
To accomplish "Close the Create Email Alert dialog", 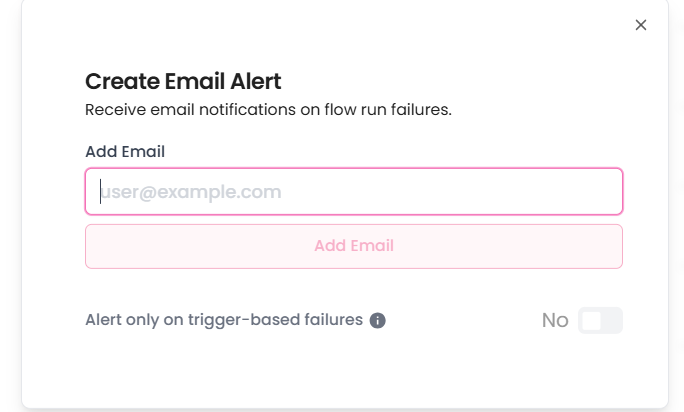I will point(640,25).
